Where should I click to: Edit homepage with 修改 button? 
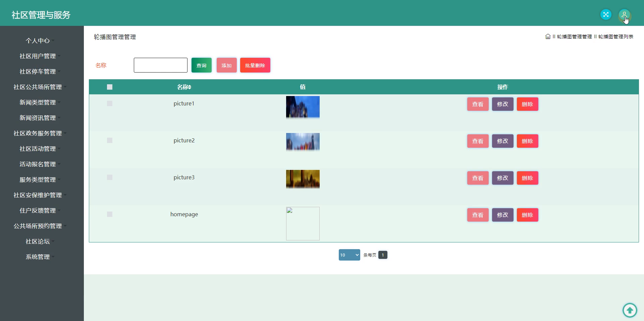pos(503,215)
